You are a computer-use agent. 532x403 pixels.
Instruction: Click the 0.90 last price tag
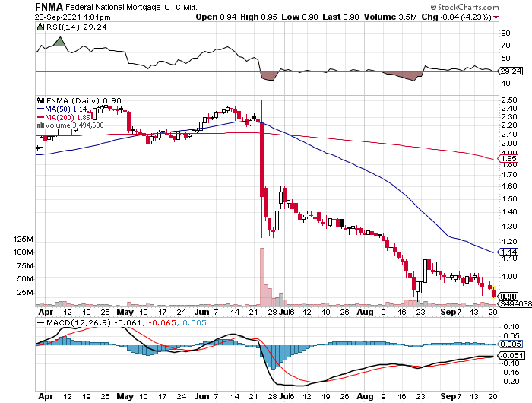pos(508,297)
